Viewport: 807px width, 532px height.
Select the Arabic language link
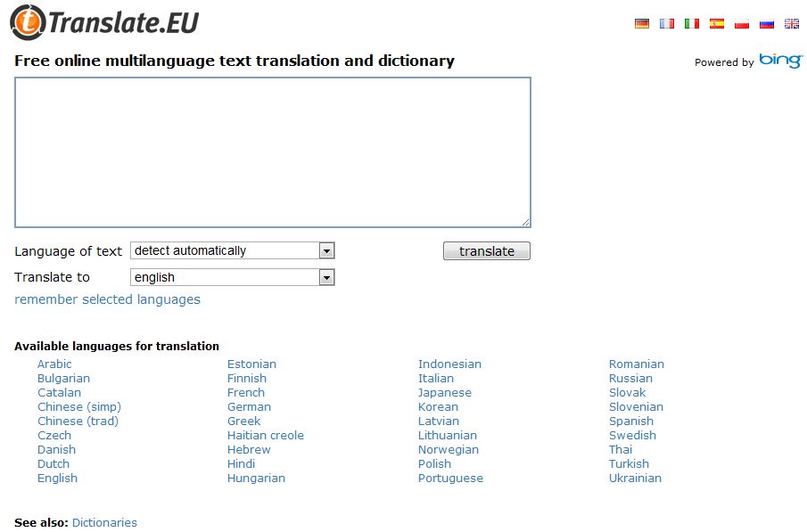click(54, 364)
